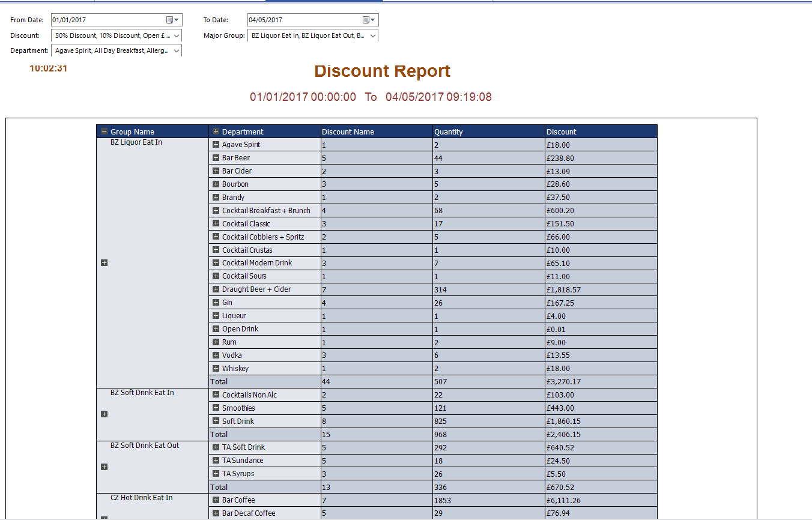
Task: Expand the Draught Beer + Cider row
Action: point(216,289)
